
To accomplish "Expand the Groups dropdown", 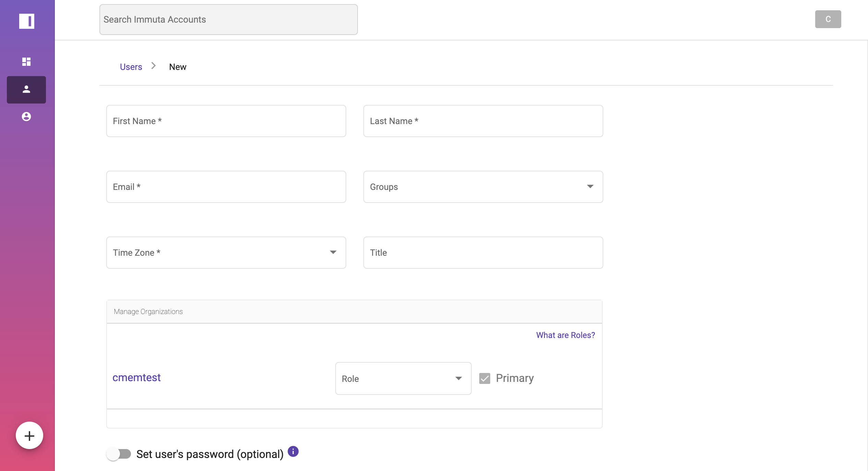I will click(483, 187).
